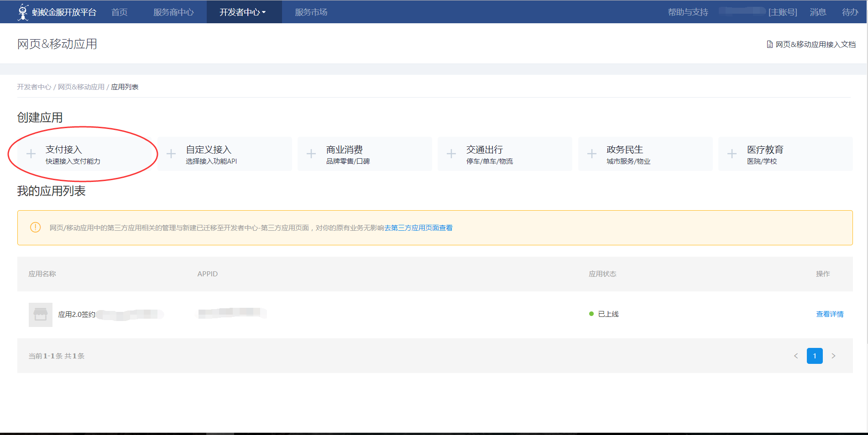The image size is (868, 435).
Task: Click 停车/单车/物流 subtitle text
Action: pos(490,161)
